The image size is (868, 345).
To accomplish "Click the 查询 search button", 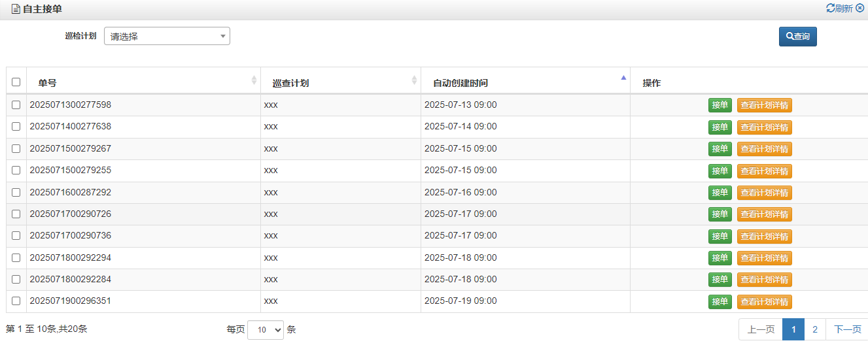I will pos(798,37).
